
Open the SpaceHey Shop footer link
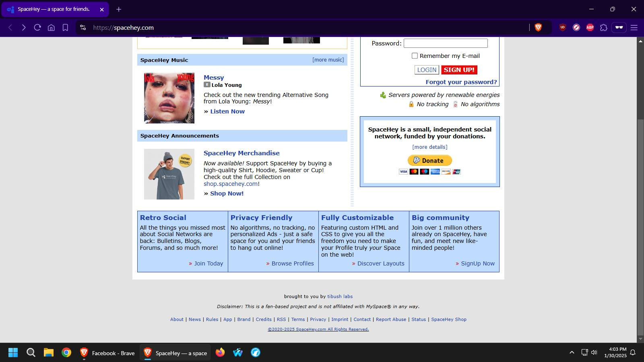pos(449,319)
